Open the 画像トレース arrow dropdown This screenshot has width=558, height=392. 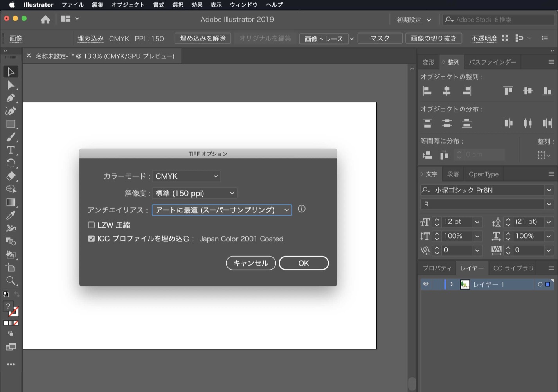[352, 38]
